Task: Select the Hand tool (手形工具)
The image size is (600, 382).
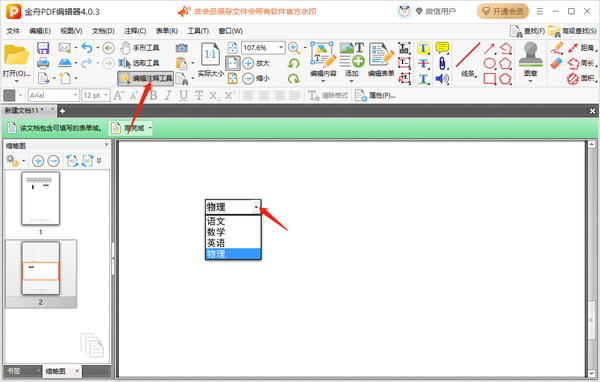Action: (x=139, y=48)
